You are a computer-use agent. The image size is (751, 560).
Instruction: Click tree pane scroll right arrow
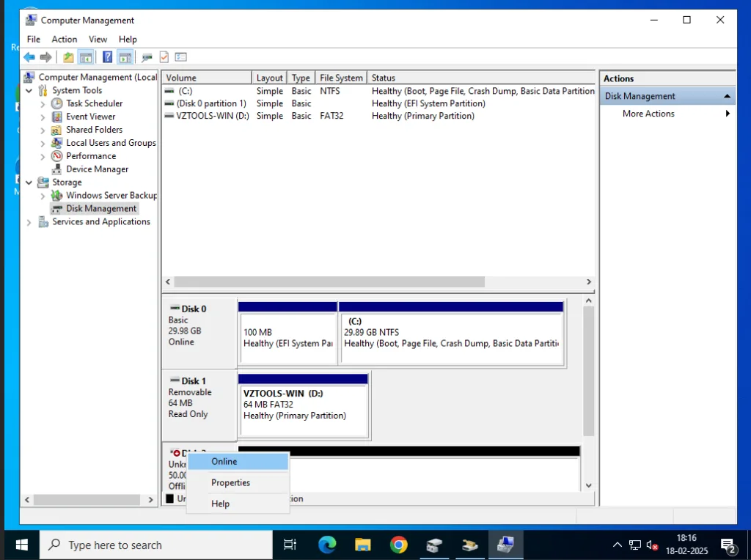pyautogui.click(x=151, y=500)
